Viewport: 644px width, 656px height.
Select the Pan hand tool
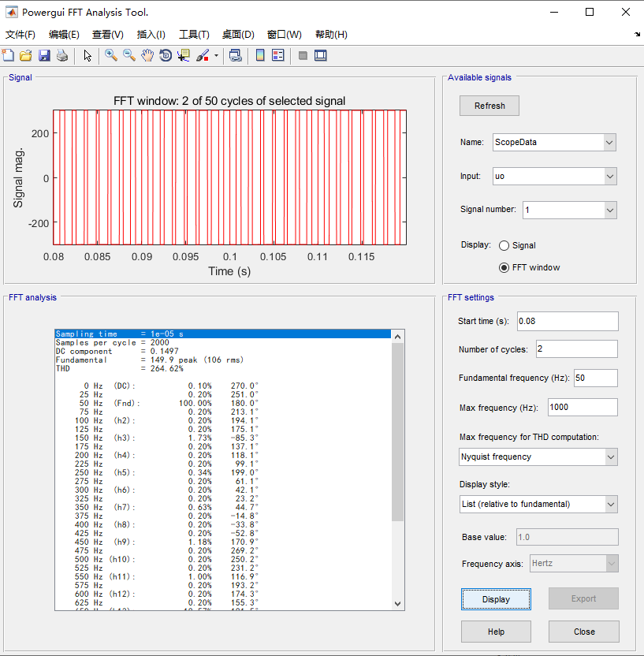click(147, 55)
